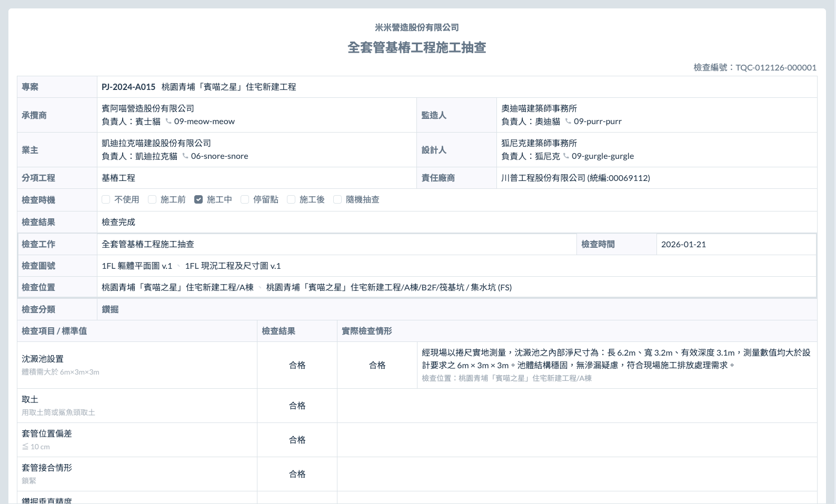Click the 沈澱池 measurement description text

coord(616,359)
